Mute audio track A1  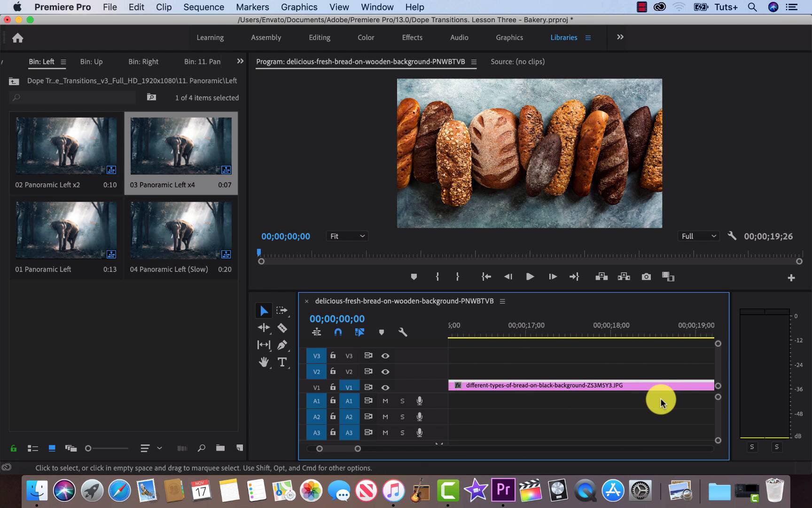click(385, 401)
